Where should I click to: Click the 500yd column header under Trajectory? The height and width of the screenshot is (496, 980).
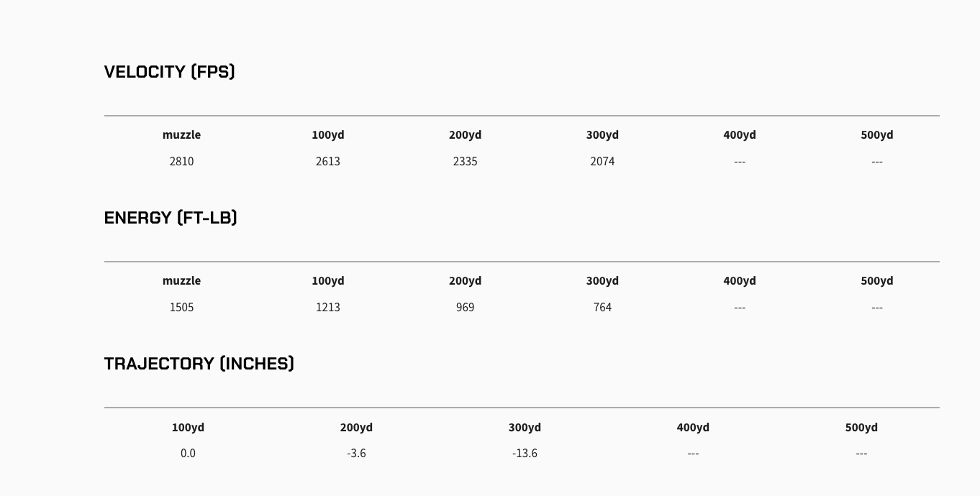coord(861,428)
